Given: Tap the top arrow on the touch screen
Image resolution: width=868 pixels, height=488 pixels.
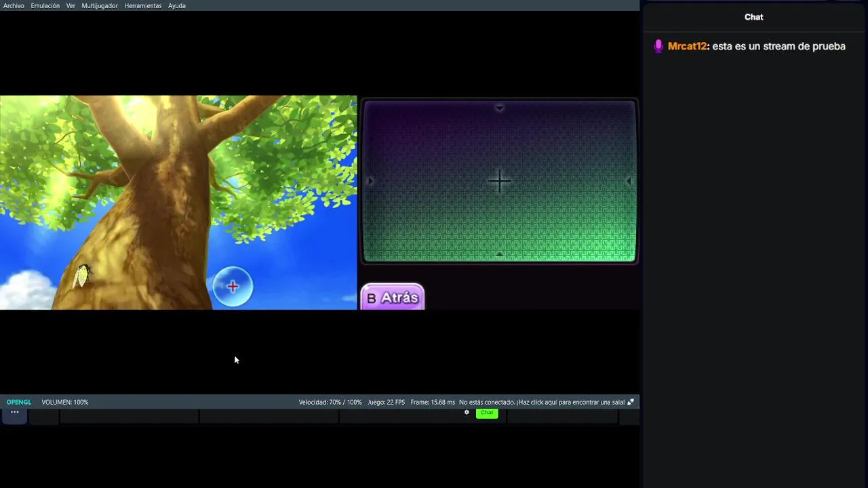Looking at the screenshot, I should click(x=500, y=108).
